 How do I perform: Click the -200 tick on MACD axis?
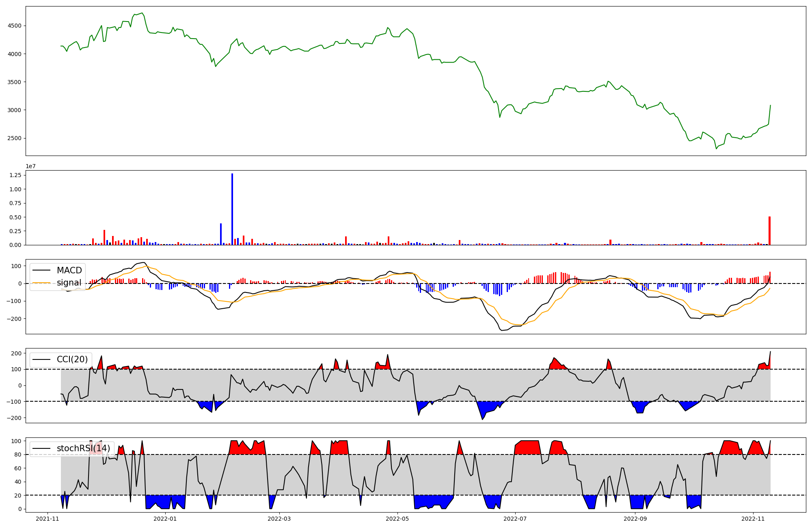pos(13,318)
